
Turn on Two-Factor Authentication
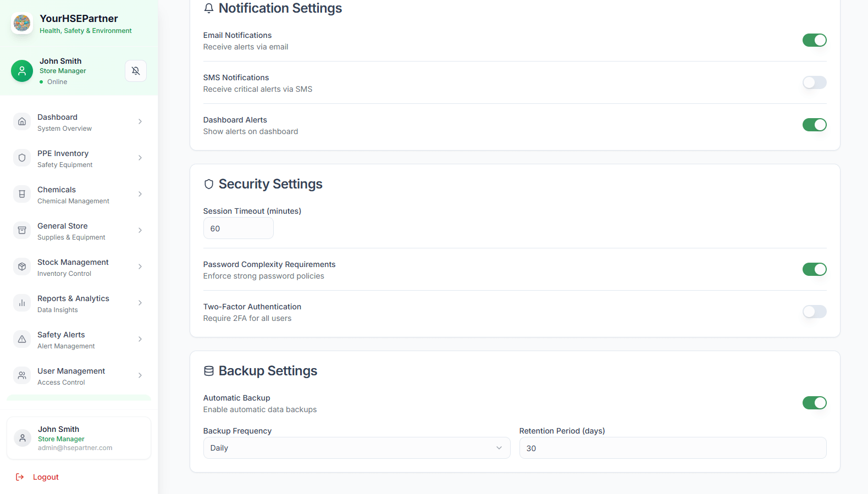(x=814, y=312)
